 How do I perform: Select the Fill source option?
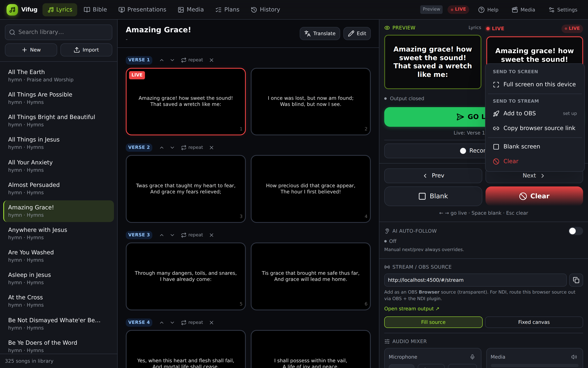[433, 322]
